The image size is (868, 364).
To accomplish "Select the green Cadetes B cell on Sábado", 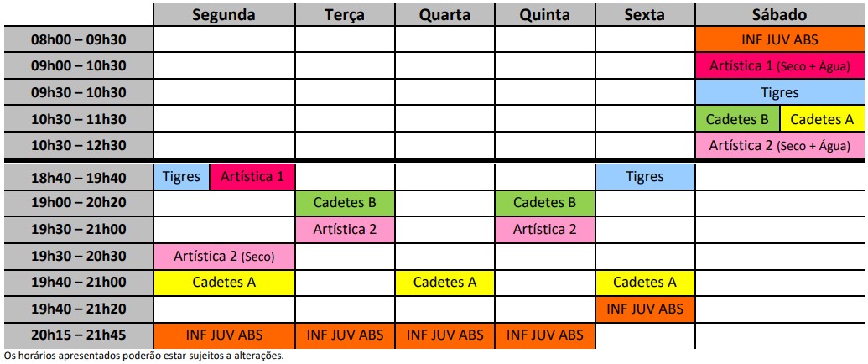I will point(737,119).
